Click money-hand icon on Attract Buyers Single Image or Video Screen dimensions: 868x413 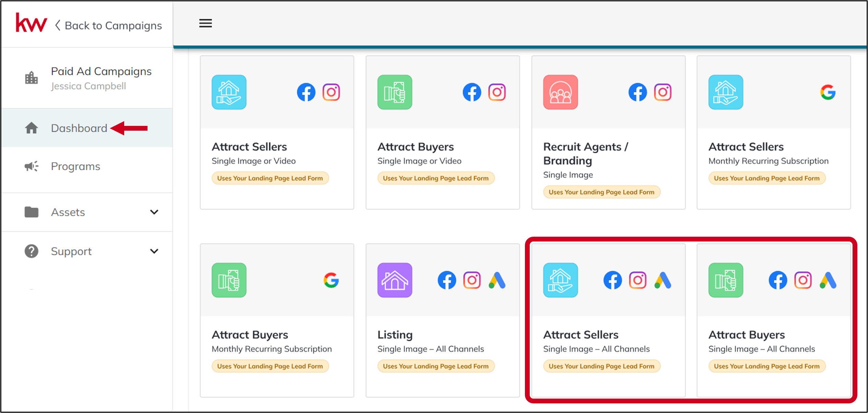[x=395, y=92]
